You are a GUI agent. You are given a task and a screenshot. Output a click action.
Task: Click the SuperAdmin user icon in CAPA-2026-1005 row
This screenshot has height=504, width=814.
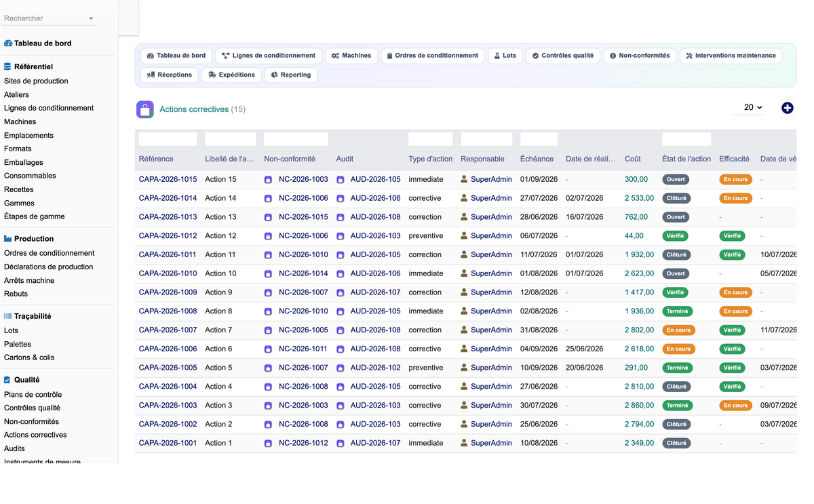tap(464, 368)
